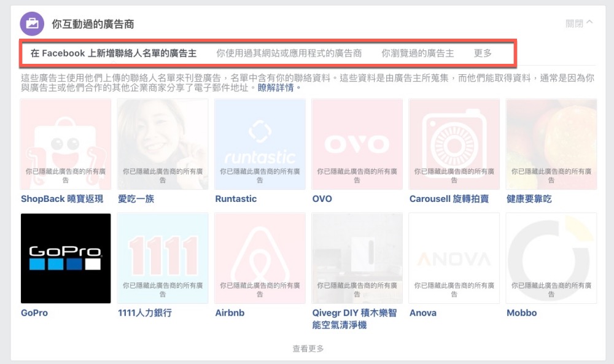Open the ShopBack 曉寶返現 name link

[62, 199]
